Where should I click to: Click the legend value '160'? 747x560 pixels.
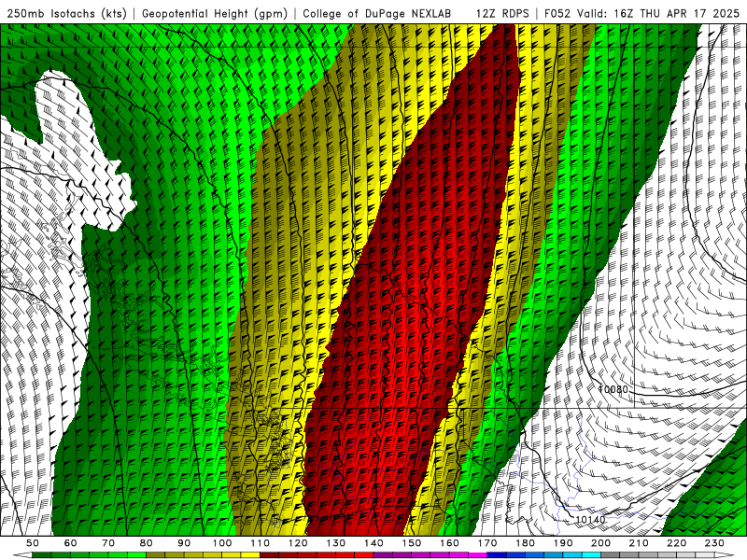pyautogui.click(x=450, y=543)
